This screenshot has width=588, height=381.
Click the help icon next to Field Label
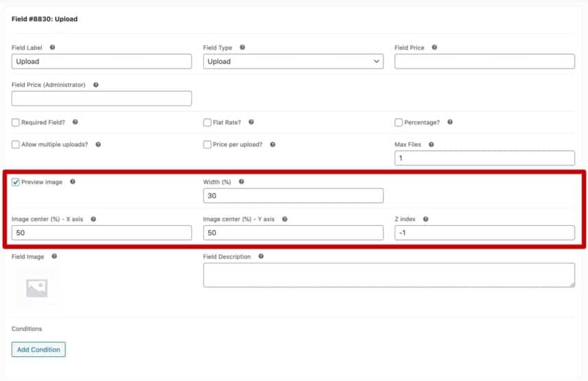[52, 47]
